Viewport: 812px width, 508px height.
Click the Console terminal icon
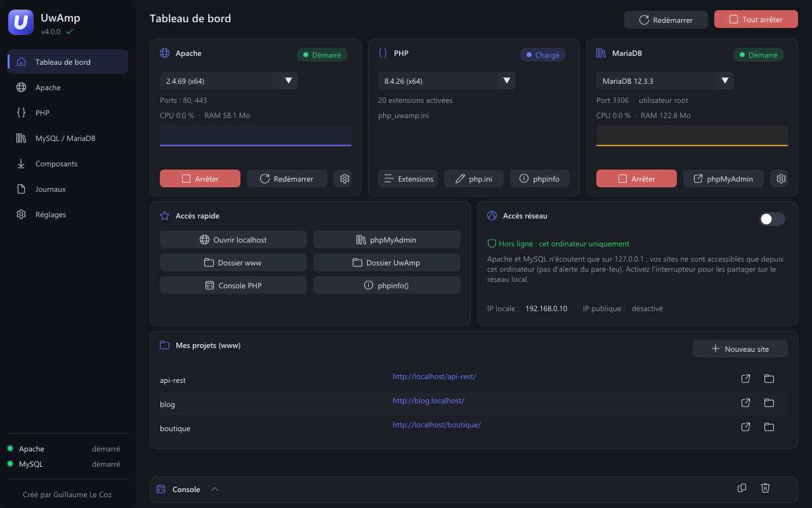tap(161, 490)
